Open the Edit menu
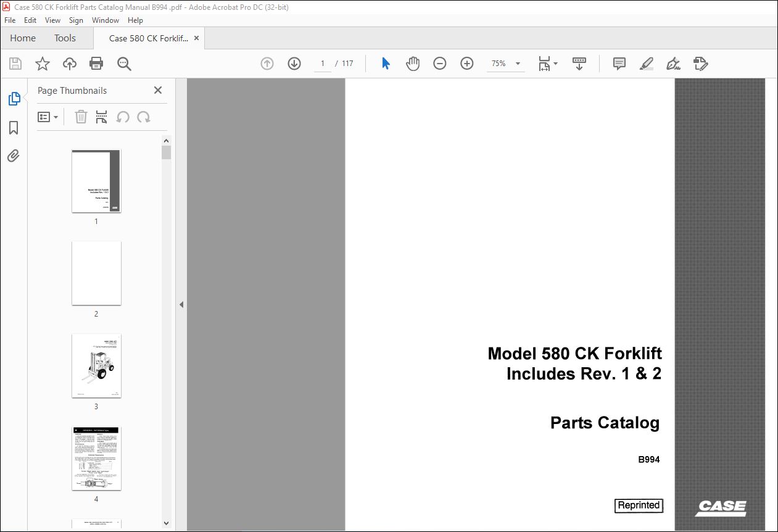 point(30,20)
